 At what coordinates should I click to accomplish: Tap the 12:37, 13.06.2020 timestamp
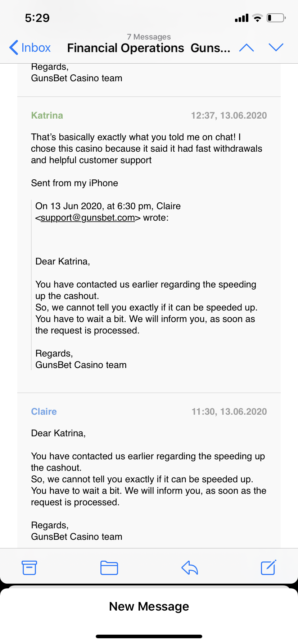[x=229, y=115]
